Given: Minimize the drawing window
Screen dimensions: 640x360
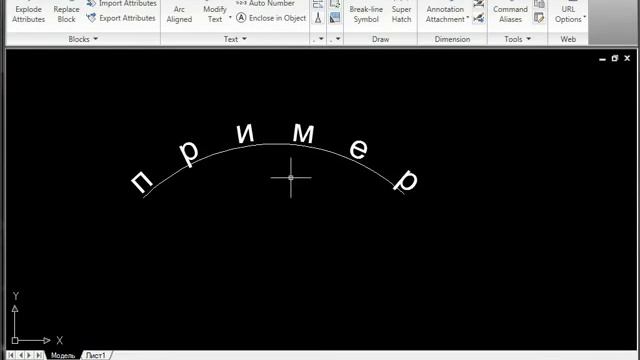Looking at the screenshot, I should coord(602,59).
